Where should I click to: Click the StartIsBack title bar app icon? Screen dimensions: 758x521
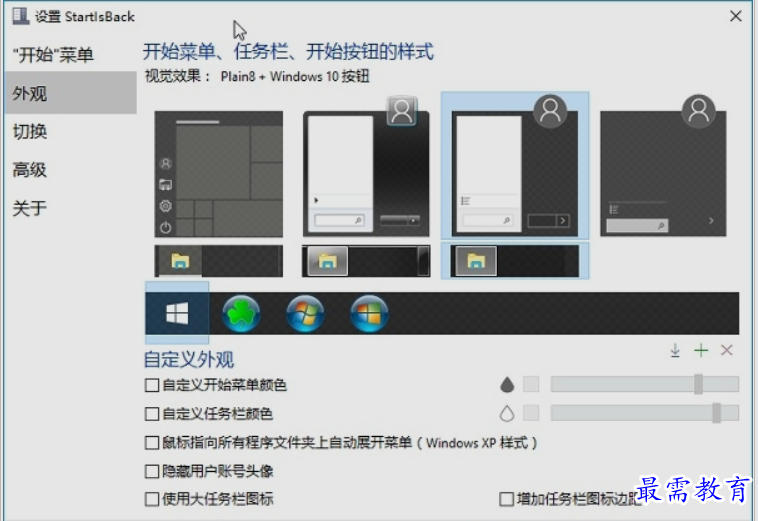[x=20, y=15]
